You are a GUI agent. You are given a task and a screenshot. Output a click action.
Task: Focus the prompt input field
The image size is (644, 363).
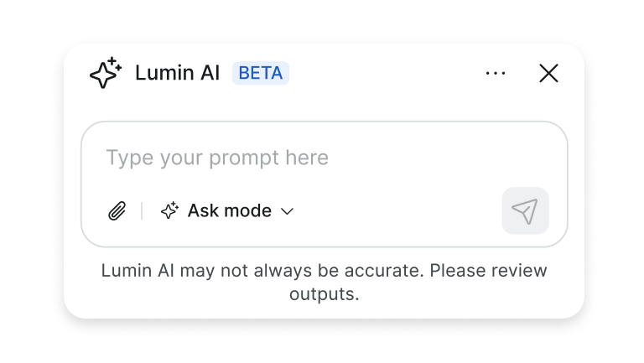(324, 158)
